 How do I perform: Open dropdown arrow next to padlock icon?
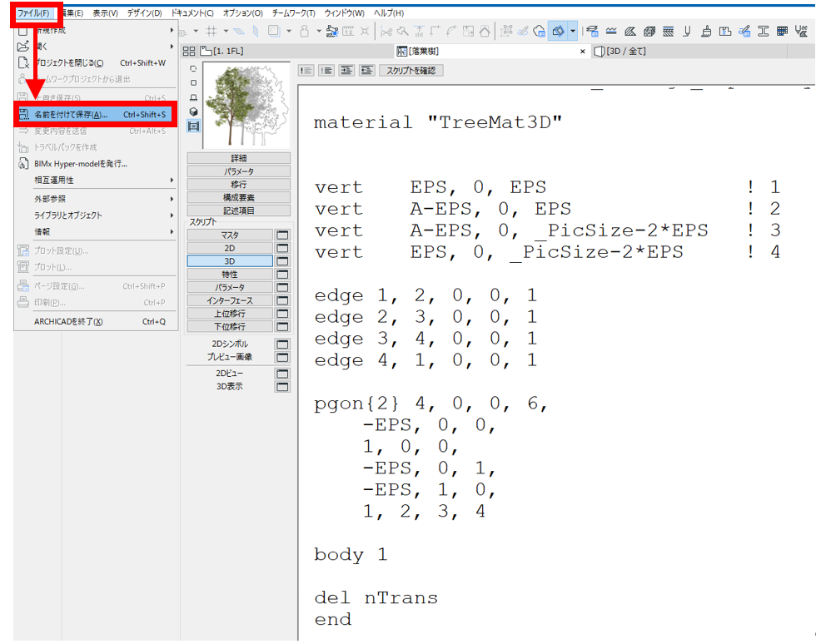(x=318, y=32)
